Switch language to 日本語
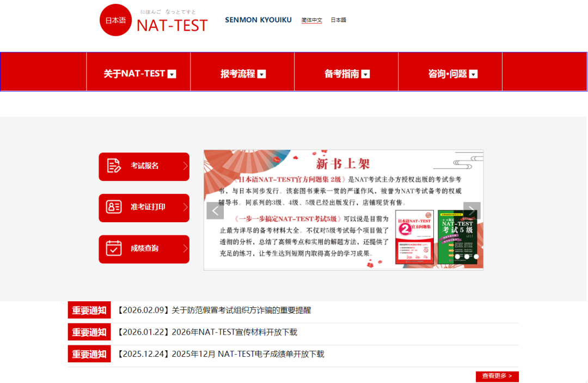 338,20
